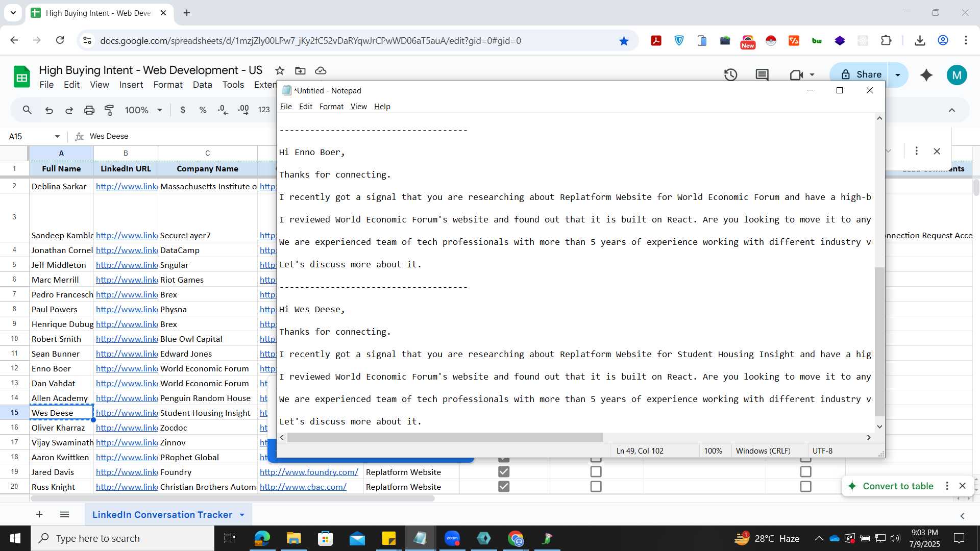Screen dimensions: 980x551
Task: Click the Share button
Action: pos(860,74)
